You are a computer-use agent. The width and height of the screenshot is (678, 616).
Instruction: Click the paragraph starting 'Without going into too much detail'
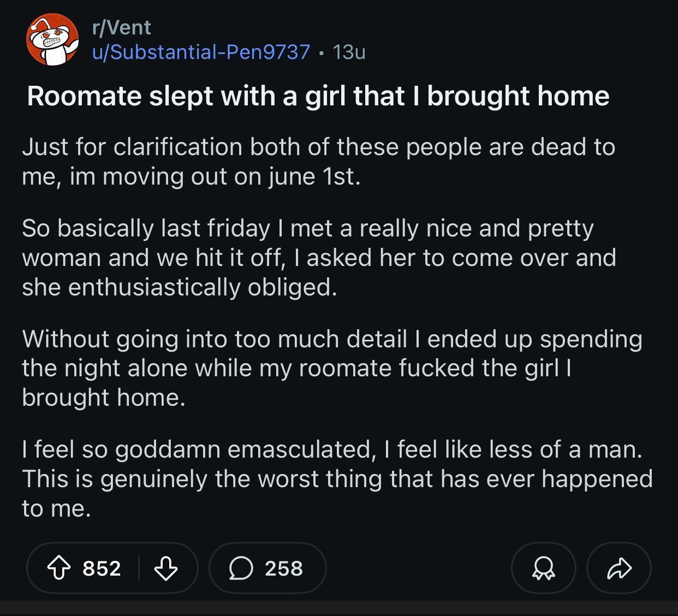[331, 368]
